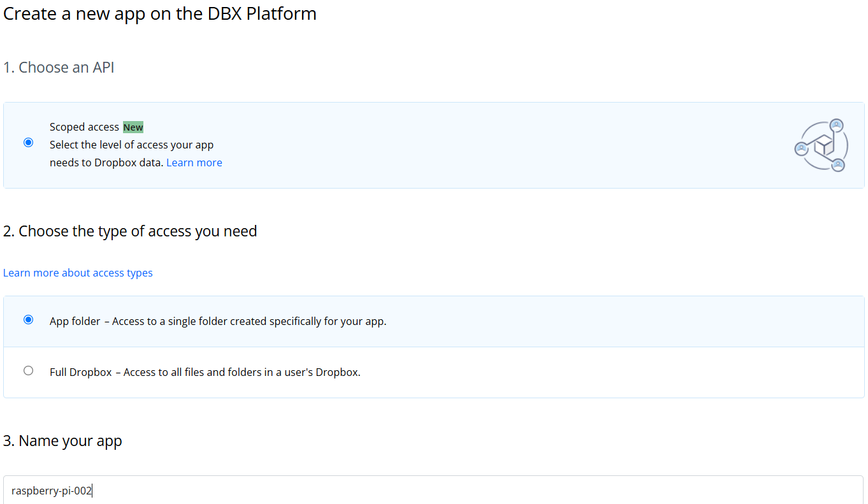This screenshot has width=868, height=504.
Task: Click '2. Choose the type of access' heading
Action: point(130,231)
